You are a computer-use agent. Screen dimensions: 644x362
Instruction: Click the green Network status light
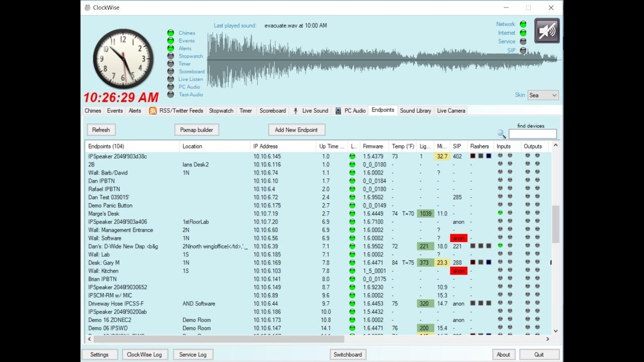pyautogui.click(x=523, y=24)
